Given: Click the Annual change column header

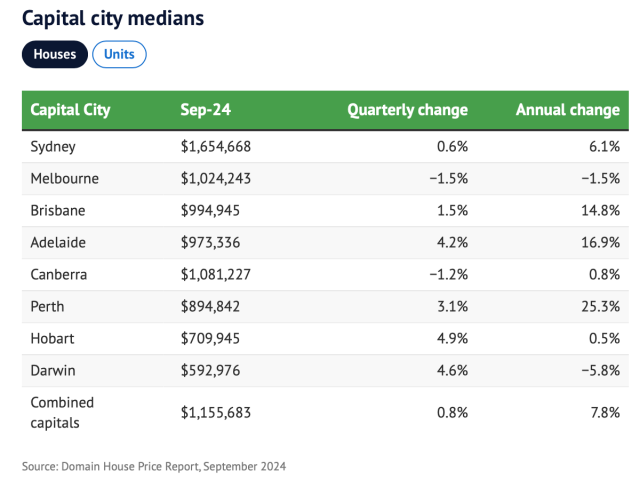Looking at the screenshot, I should [567, 110].
